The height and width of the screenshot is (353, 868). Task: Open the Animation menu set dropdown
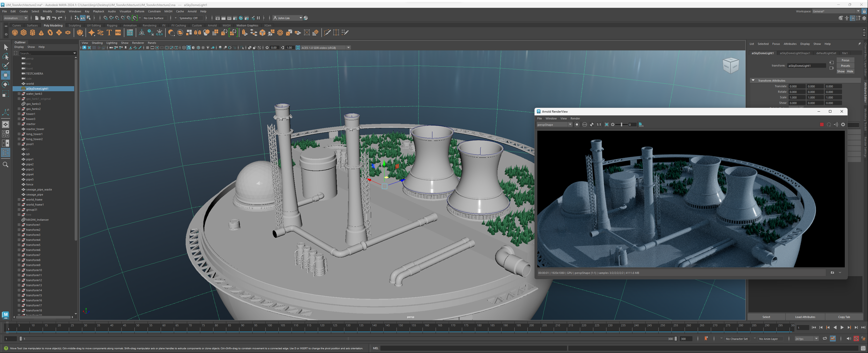click(x=16, y=18)
